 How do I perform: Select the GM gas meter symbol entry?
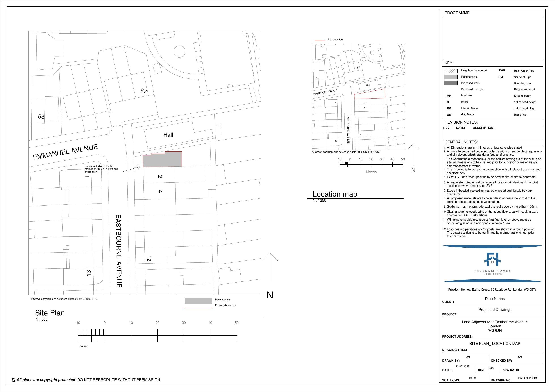click(x=449, y=115)
